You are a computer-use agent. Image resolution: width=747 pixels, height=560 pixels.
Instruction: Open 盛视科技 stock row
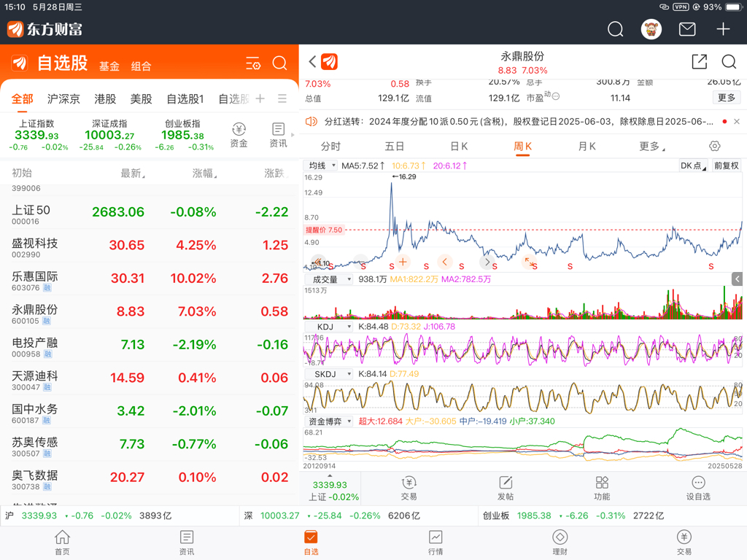point(149,245)
